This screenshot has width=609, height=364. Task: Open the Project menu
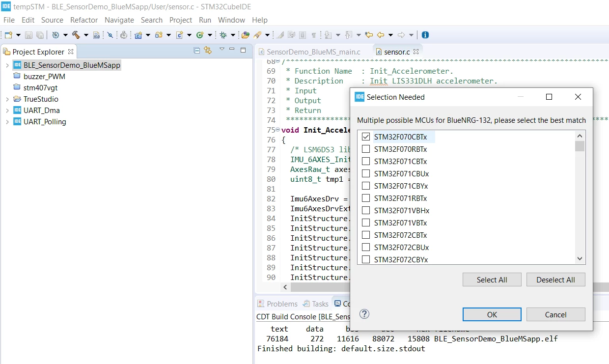tap(181, 20)
